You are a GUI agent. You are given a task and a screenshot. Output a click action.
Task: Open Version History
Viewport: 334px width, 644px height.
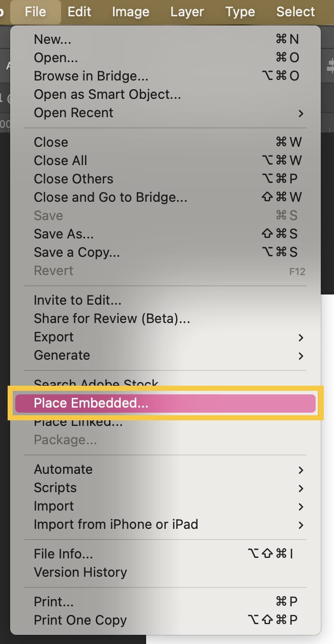[80, 573]
